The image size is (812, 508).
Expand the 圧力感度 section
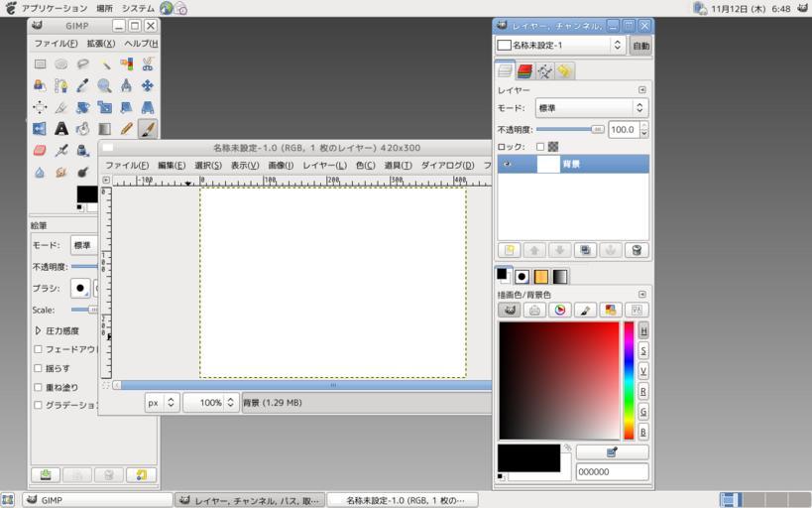(39, 330)
